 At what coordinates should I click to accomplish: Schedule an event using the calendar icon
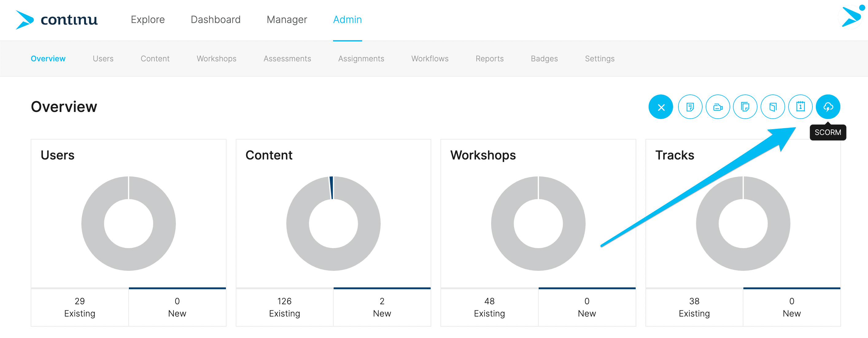click(x=800, y=107)
